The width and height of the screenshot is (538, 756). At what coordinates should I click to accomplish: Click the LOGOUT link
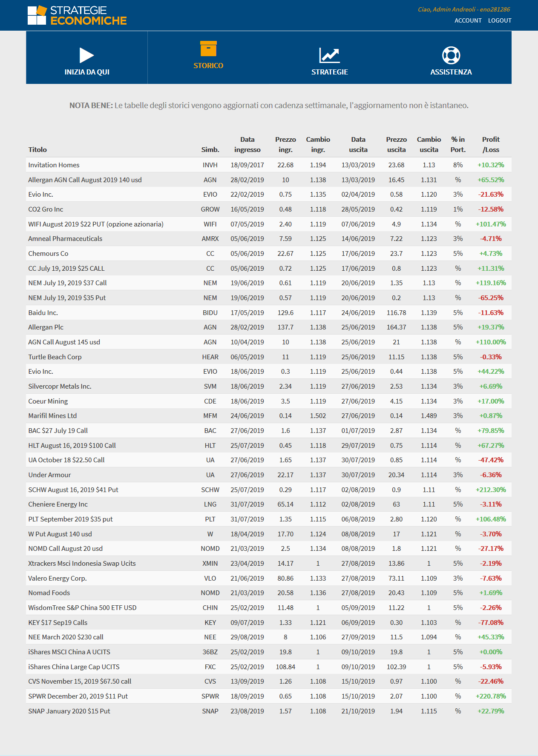click(x=500, y=20)
